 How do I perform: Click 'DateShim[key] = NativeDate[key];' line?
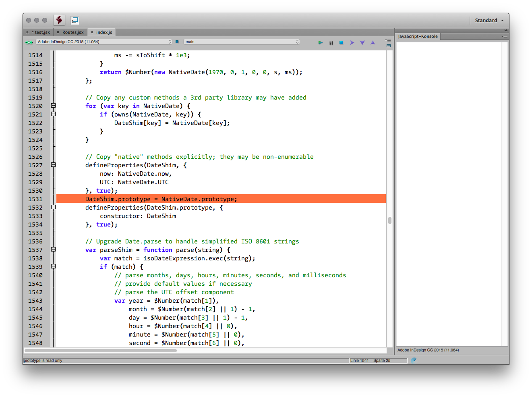172,123
